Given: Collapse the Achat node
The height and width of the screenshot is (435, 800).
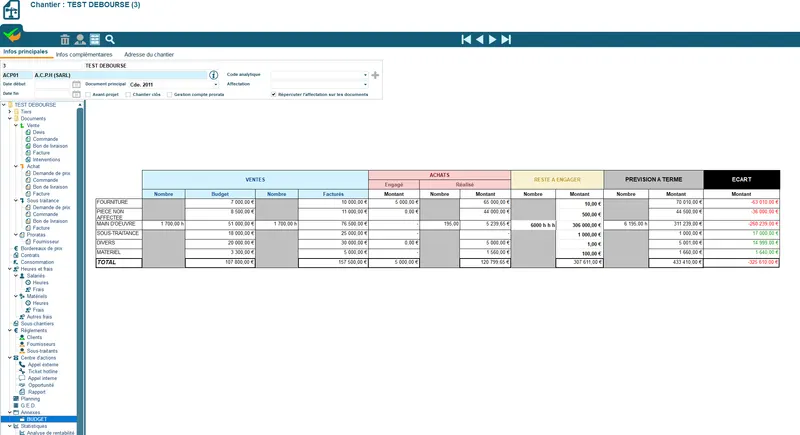Looking at the screenshot, I should [x=16, y=166].
